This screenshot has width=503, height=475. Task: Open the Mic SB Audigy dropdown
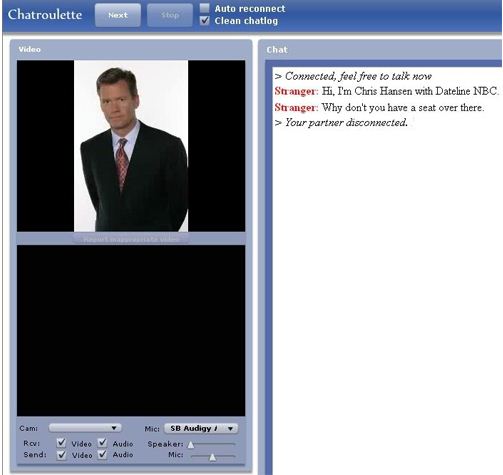(201, 428)
